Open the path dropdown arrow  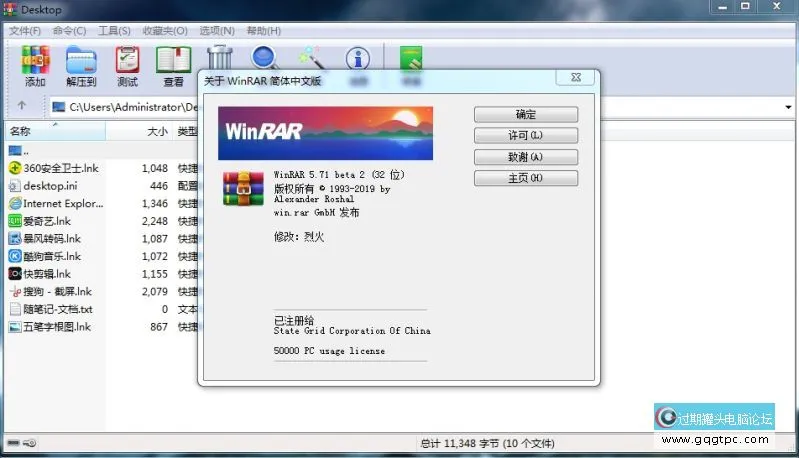click(x=788, y=107)
